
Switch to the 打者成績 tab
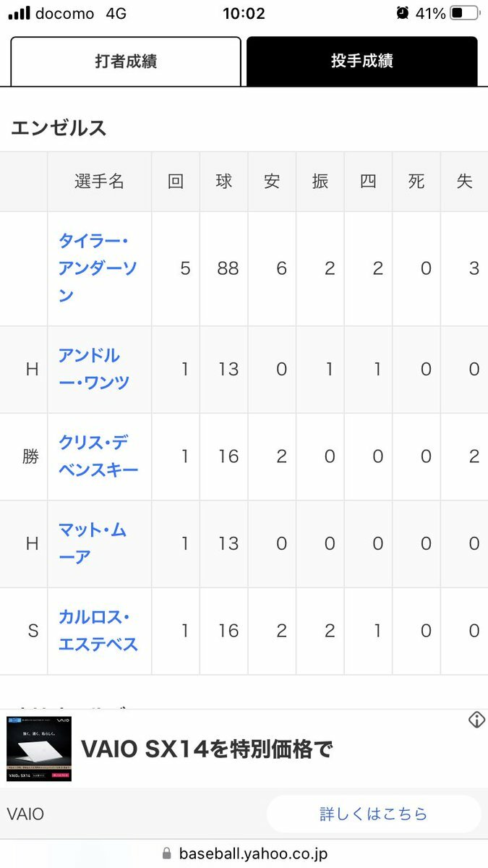(x=126, y=61)
